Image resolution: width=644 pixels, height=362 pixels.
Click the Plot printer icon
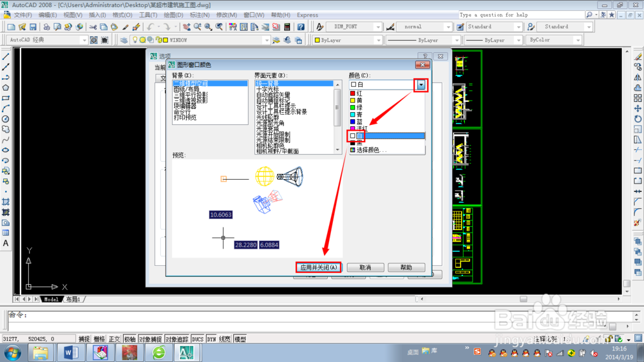(46, 26)
